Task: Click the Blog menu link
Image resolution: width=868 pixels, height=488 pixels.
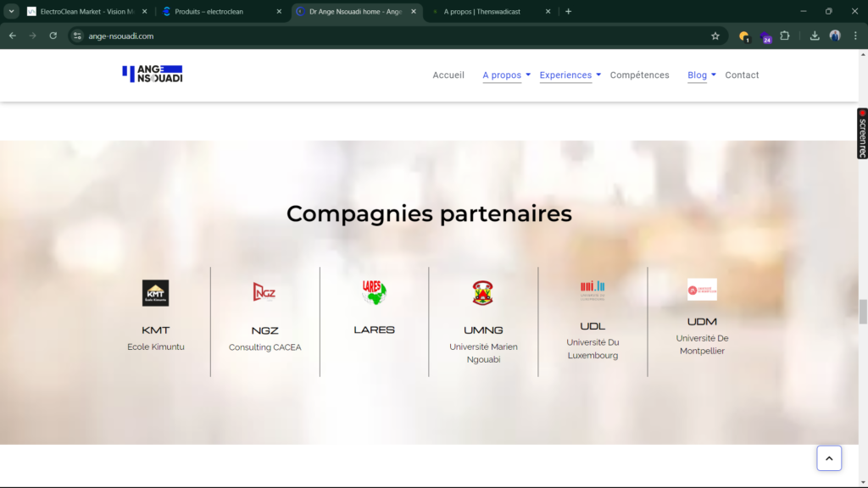Action: (x=697, y=75)
